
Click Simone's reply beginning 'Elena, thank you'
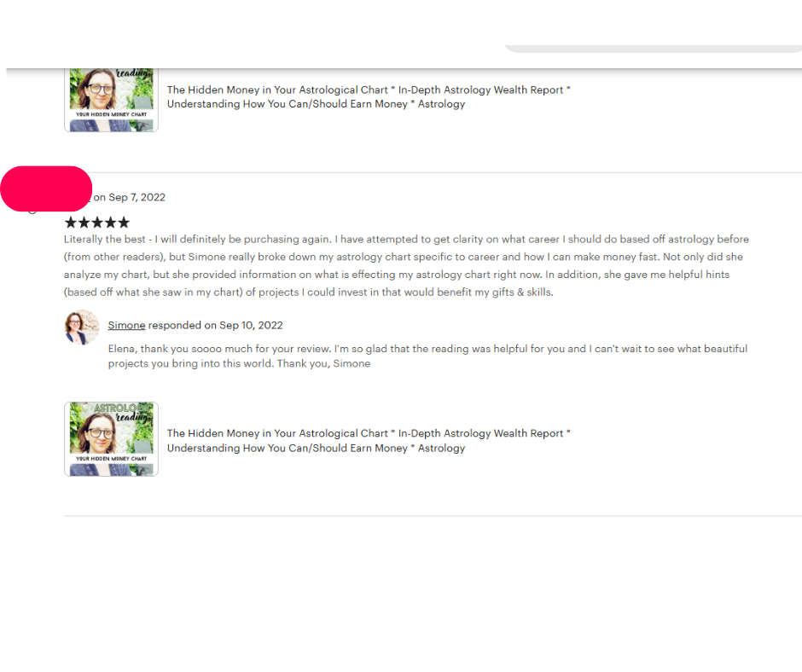point(427,356)
